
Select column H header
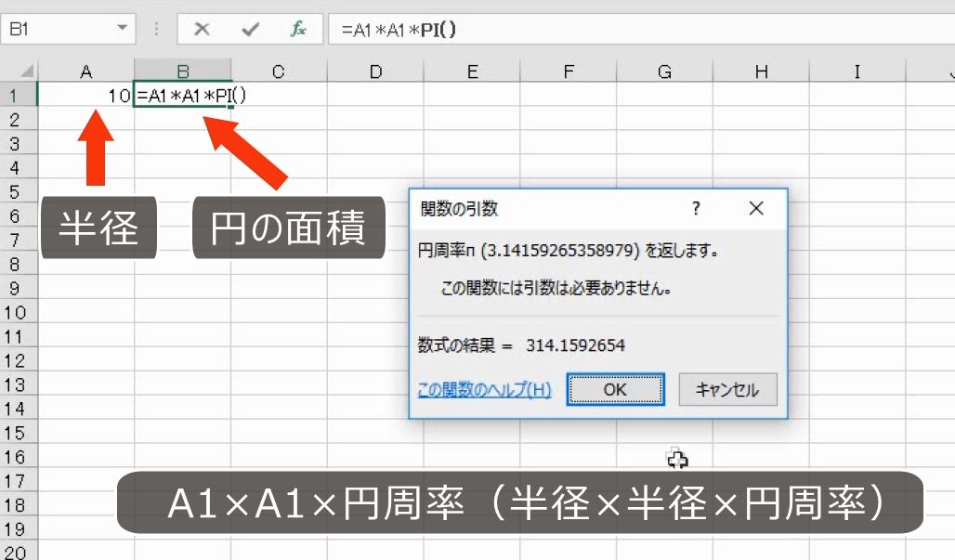click(762, 70)
